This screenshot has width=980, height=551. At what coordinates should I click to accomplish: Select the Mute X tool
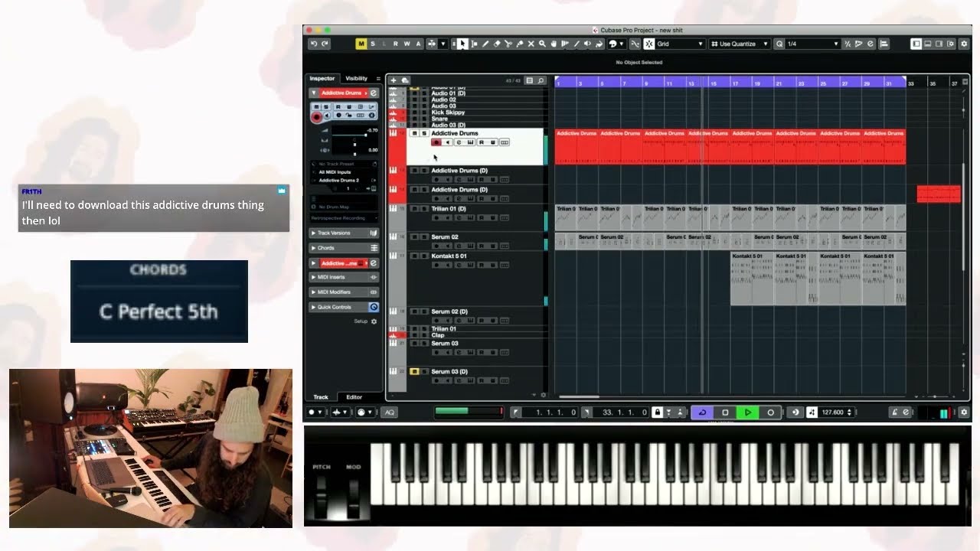coord(531,44)
